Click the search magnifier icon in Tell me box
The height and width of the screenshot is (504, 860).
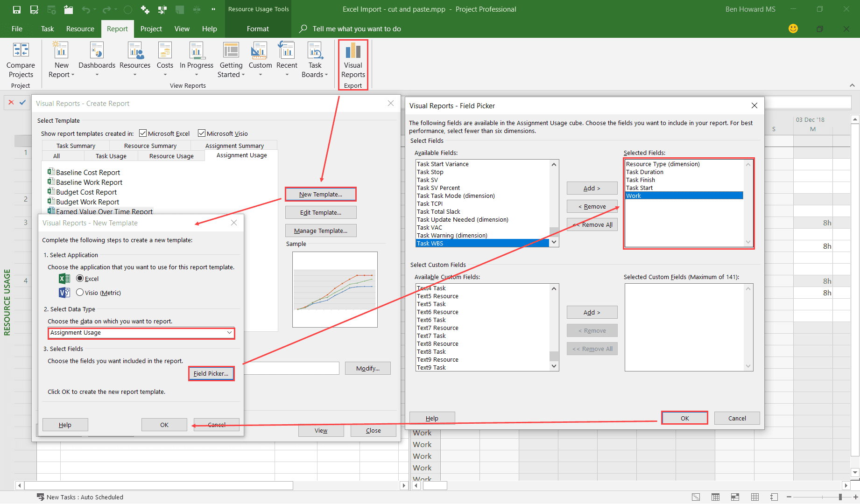coord(303,28)
